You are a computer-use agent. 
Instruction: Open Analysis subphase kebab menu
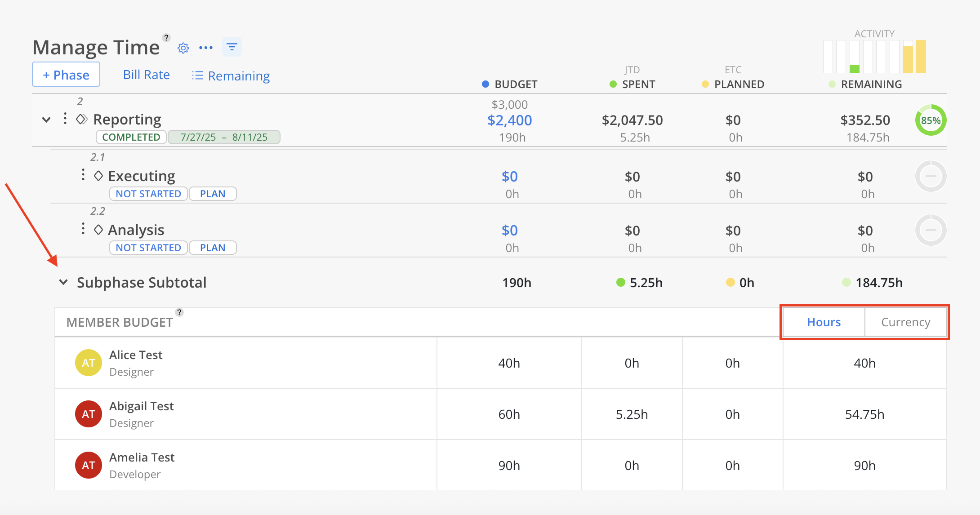[83, 229]
